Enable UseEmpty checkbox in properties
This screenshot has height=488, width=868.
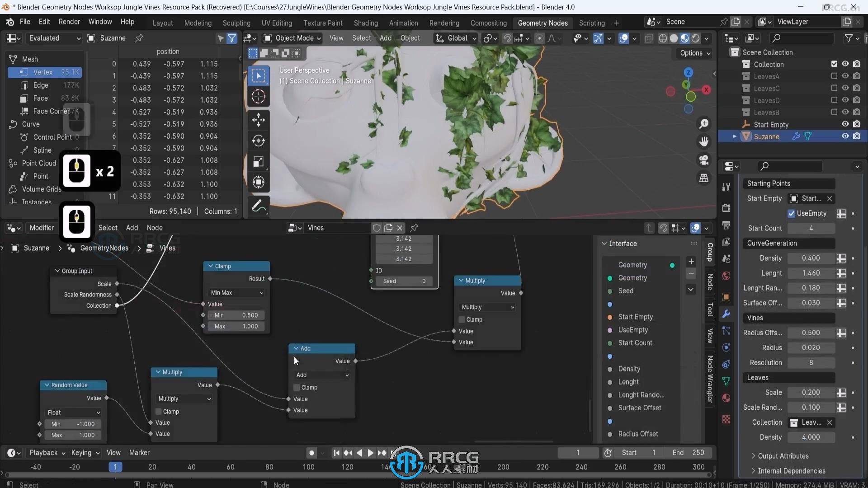[x=791, y=213]
